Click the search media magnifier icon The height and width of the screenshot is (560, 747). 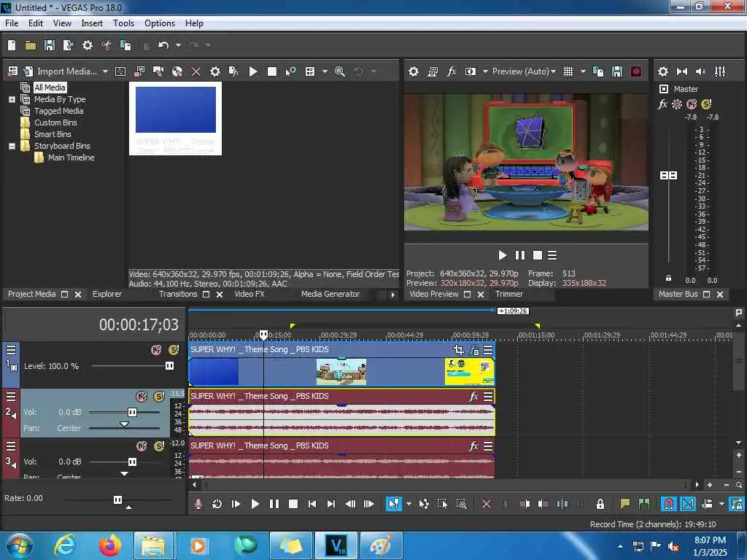point(340,71)
